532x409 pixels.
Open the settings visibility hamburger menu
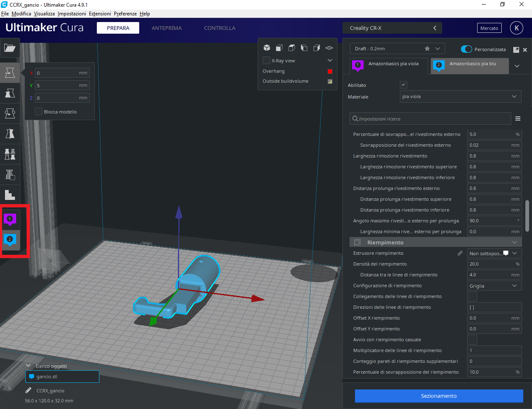coord(518,118)
